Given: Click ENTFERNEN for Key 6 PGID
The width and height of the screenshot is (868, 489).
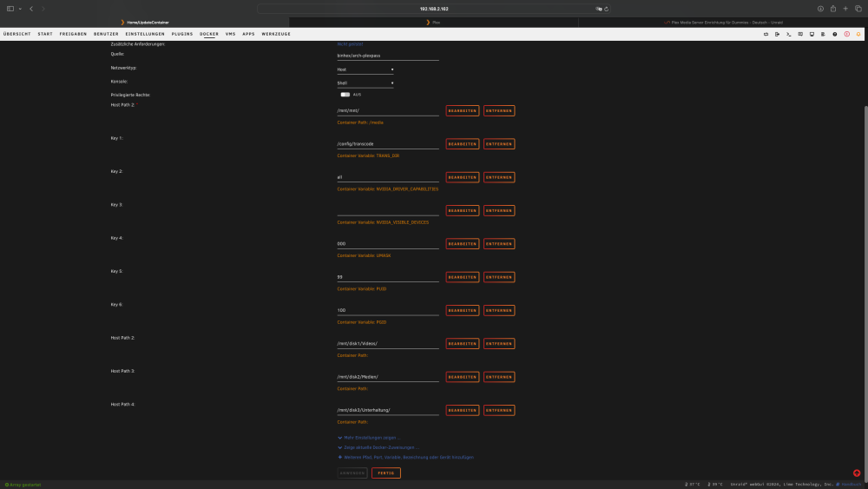Looking at the screenshot, I should (499, 310).
